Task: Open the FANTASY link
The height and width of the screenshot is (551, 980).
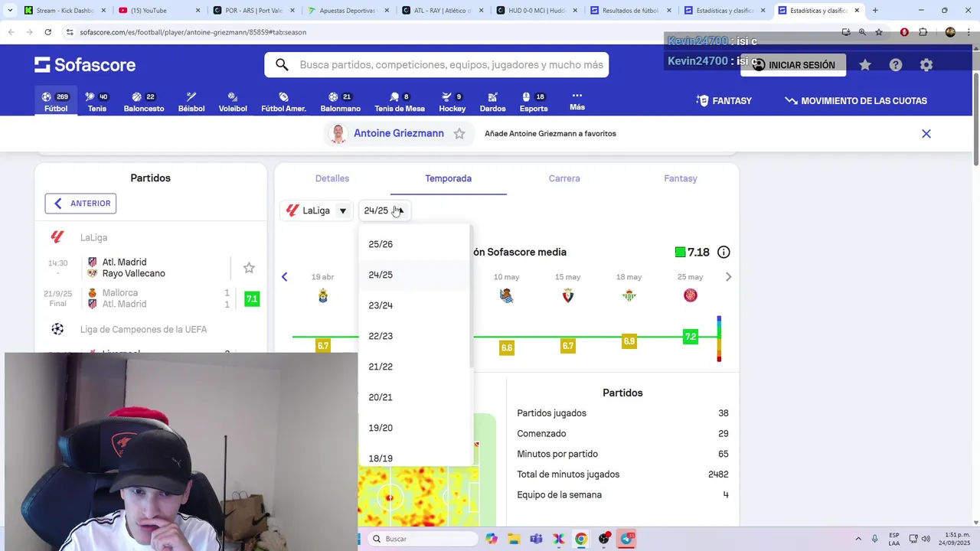Action: [x=724, y=101]
